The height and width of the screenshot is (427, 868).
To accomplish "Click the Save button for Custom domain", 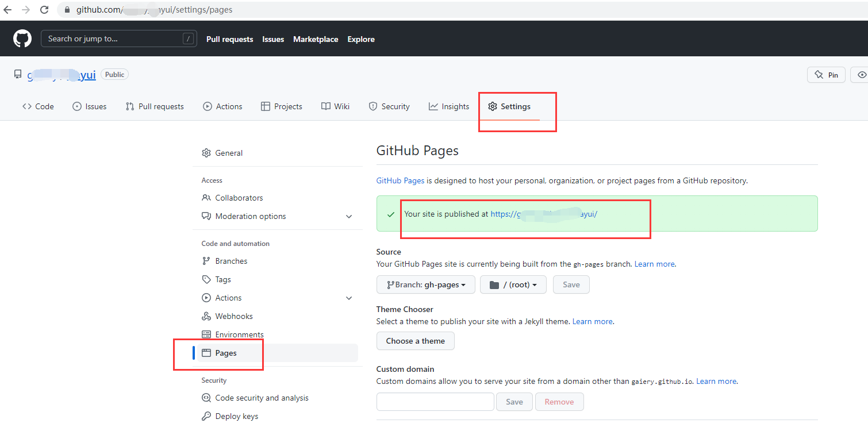I will click(x=514, y=402).
